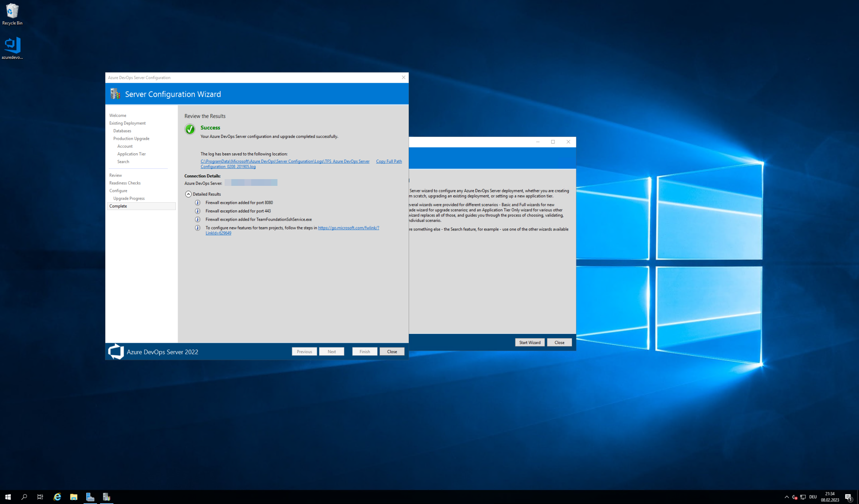
Task: Click the Server Configuration Wizard header icon
Action: (x=115, y=94)
